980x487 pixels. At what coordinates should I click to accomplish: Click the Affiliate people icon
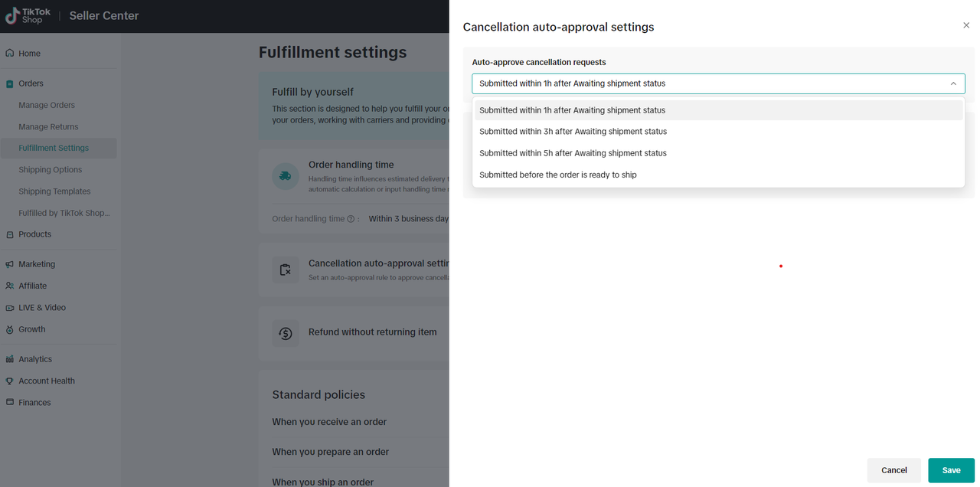10,286
